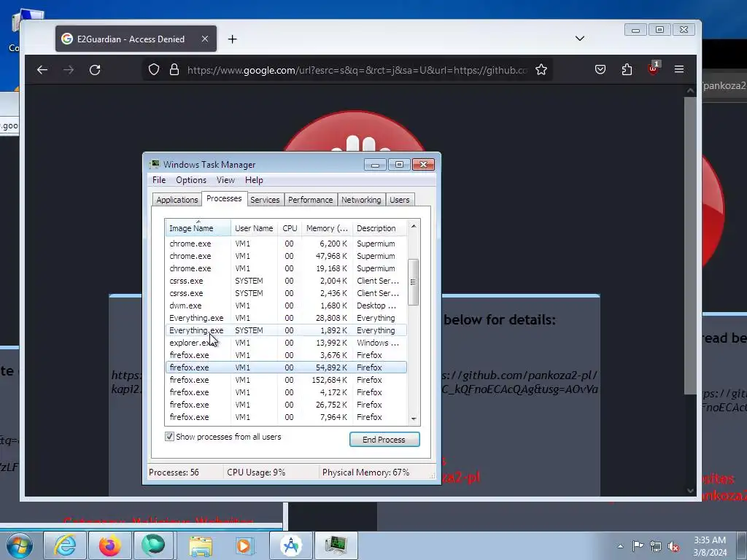Click the process list scrollbar thumb
Screen dimensions: 747x560
coord(414,282)
